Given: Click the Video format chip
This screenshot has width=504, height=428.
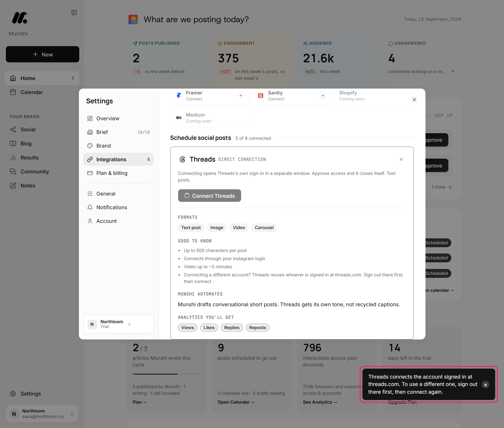Looking at the screenshot, I should [x=239, y=228].
